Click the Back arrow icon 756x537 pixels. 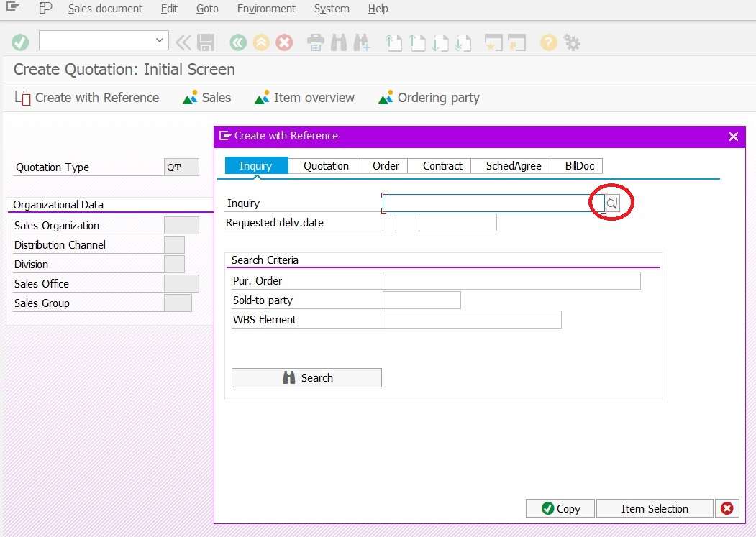(238, 42)
